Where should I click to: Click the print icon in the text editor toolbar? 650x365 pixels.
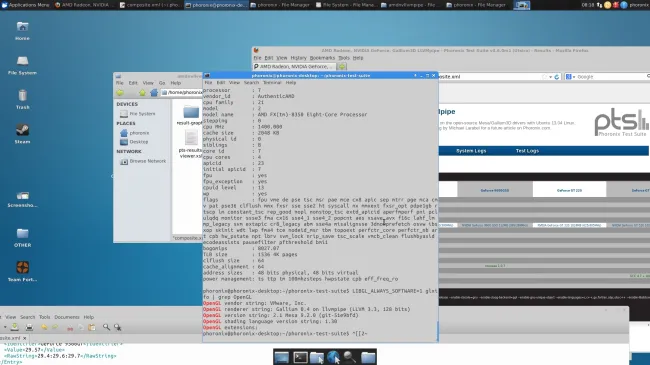coord(29,327)
